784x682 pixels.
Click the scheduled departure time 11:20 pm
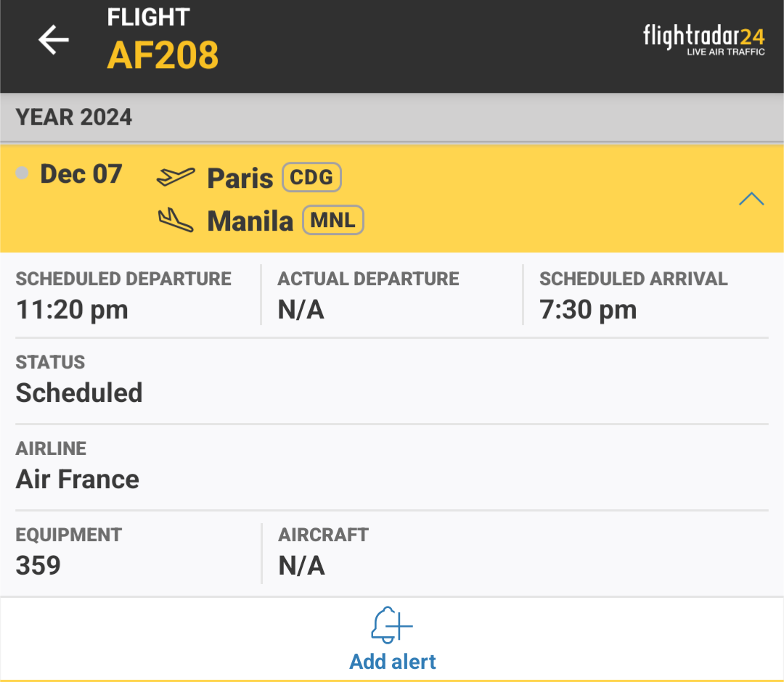click(72, 310)
